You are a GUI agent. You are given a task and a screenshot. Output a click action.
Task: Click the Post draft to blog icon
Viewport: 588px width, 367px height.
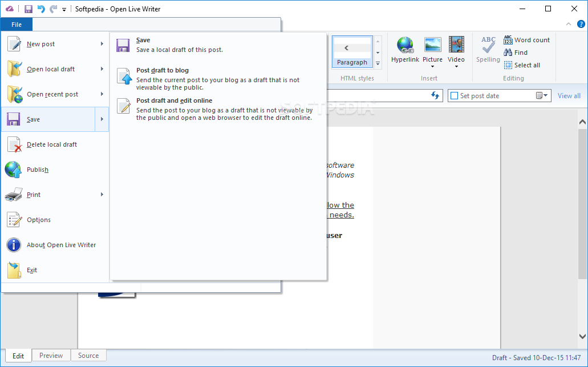point(124,76)
